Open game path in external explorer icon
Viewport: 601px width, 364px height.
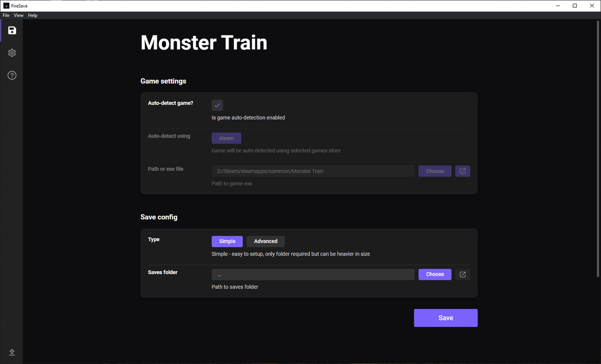point(463,171)
